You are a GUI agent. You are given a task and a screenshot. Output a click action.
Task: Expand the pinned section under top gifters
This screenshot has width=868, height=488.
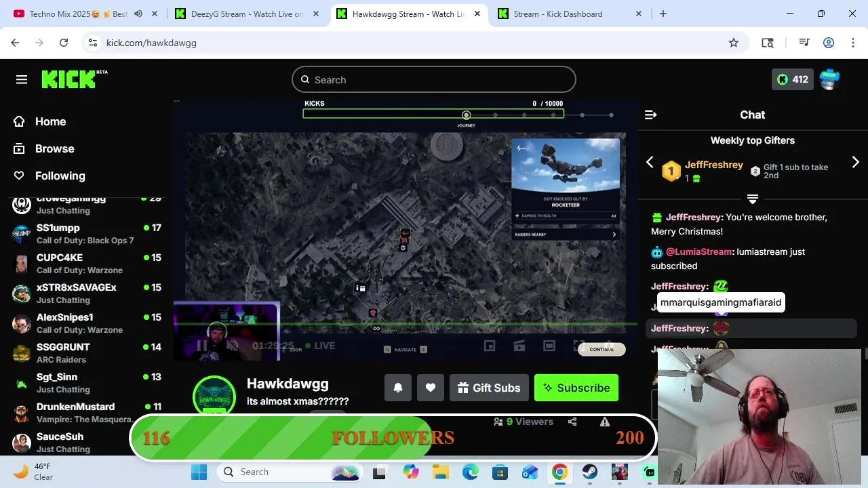coord(753,199)
